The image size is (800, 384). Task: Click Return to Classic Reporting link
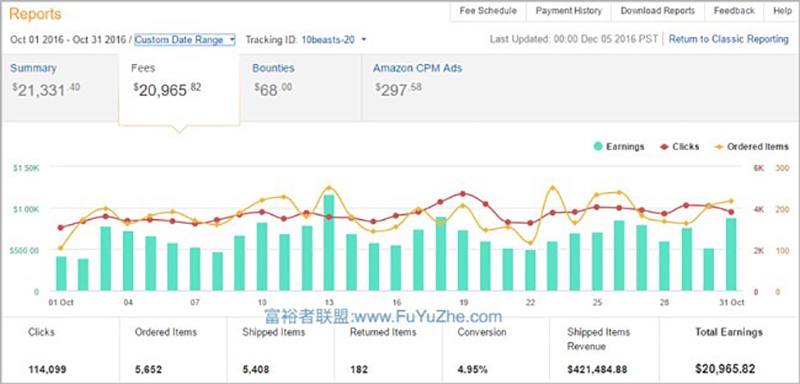coord(729,39)
